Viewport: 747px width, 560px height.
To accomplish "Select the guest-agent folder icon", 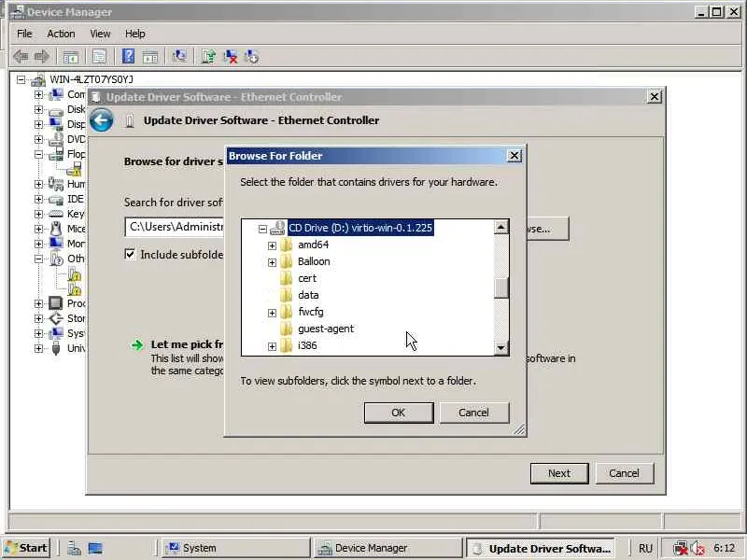I will click(287, 329).
